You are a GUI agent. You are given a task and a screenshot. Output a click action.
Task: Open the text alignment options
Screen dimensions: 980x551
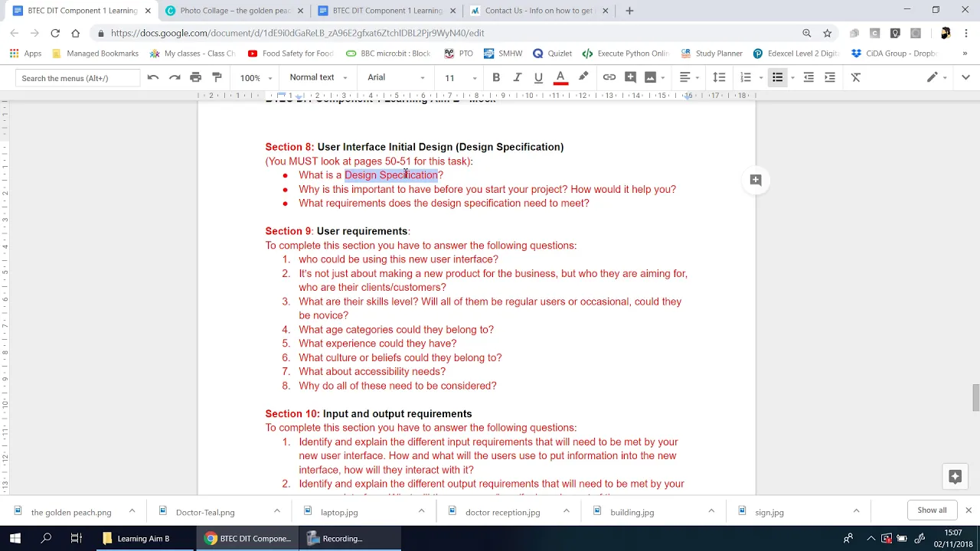[690, 77]
